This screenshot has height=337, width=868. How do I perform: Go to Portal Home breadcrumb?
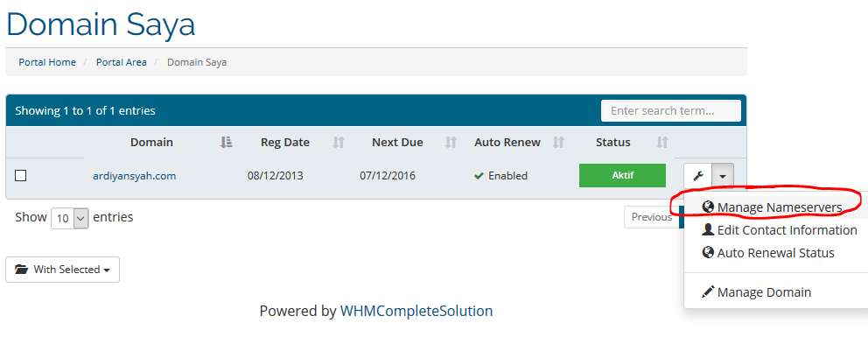pyautogui.click(x=47, y=62)
